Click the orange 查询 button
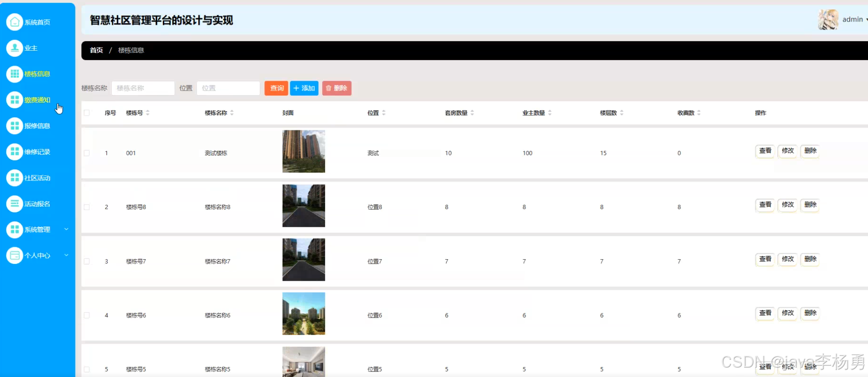This screenshot has height=377, width=868. click(276, 88)
